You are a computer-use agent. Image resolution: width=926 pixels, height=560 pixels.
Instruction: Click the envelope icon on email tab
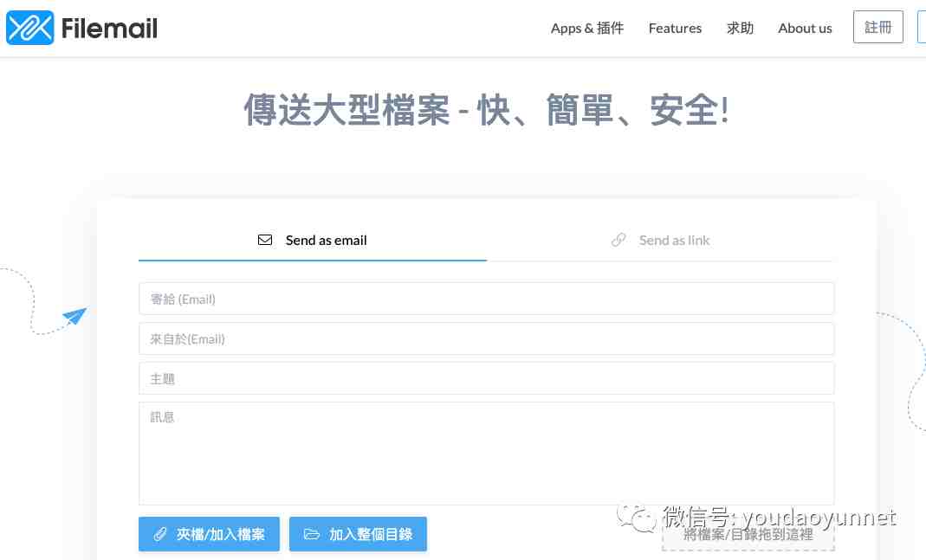pyautogui.click(x=265, y=240)
